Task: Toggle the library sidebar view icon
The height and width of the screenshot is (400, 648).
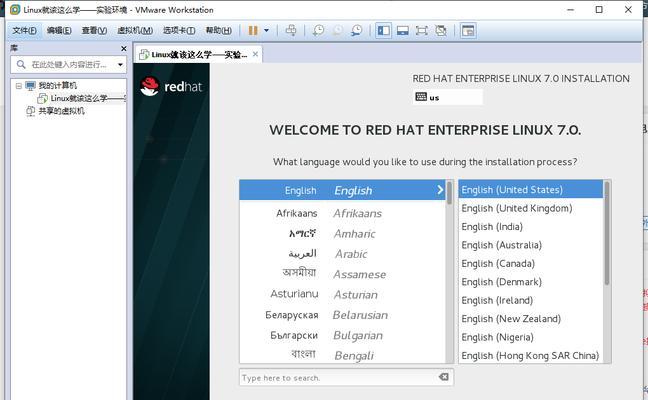Action: pos(384,31)
